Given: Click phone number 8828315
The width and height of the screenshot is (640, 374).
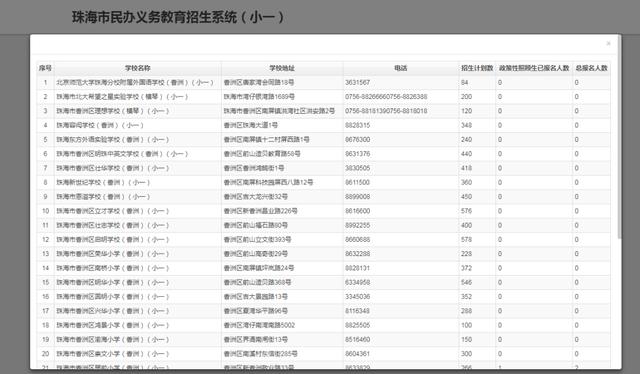Looking at the screenshot, I should pyautogui.click(x=358, y=125).
